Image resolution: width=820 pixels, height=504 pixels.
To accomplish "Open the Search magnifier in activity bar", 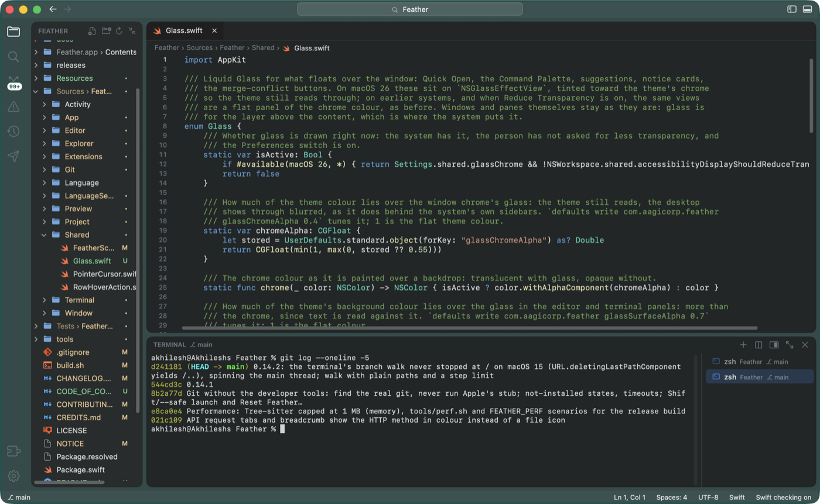I will click(x=13, y=57).
